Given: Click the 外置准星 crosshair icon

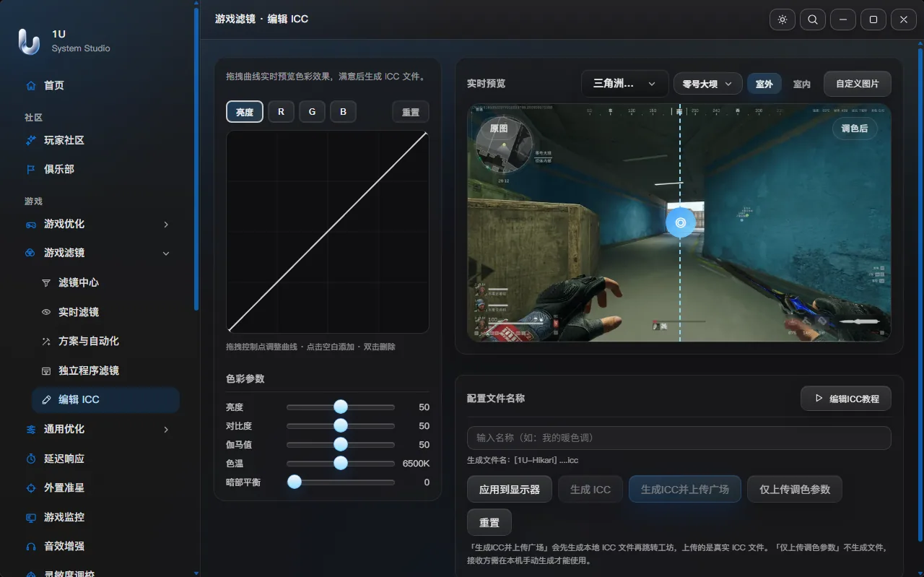Looking at the screenshot, I should click(30, 487).
